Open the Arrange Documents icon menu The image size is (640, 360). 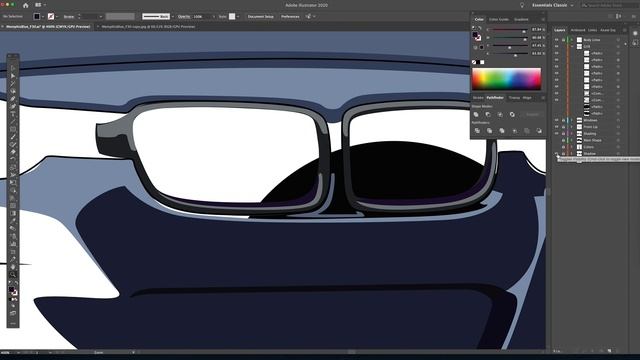40,5
